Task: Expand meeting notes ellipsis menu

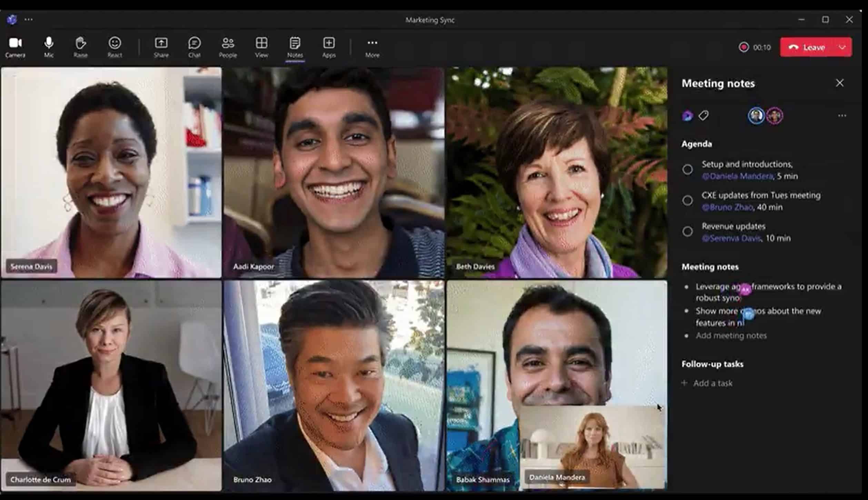Action: (841, 116)
